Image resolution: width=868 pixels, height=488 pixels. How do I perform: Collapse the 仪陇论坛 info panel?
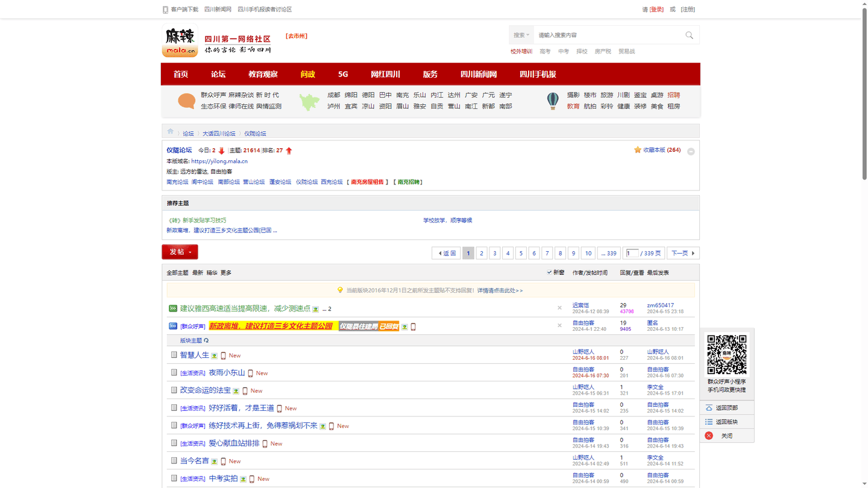click(x=691, y=151)
